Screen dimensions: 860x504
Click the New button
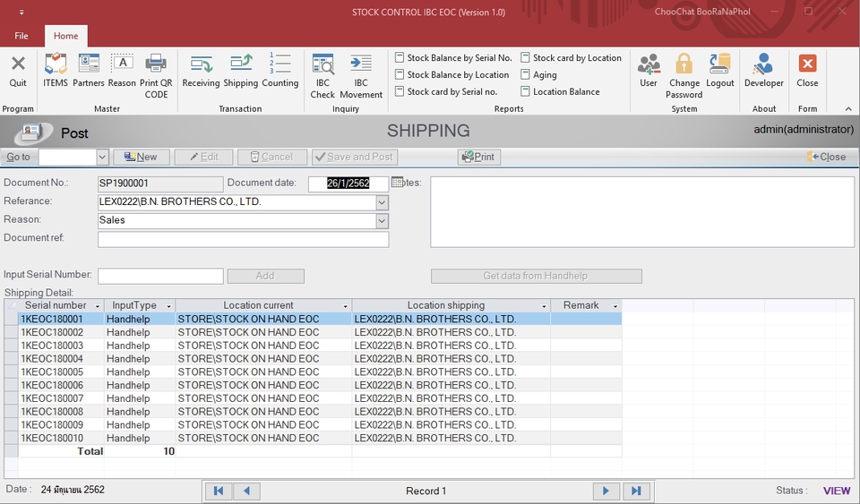(x=141, y=158)
